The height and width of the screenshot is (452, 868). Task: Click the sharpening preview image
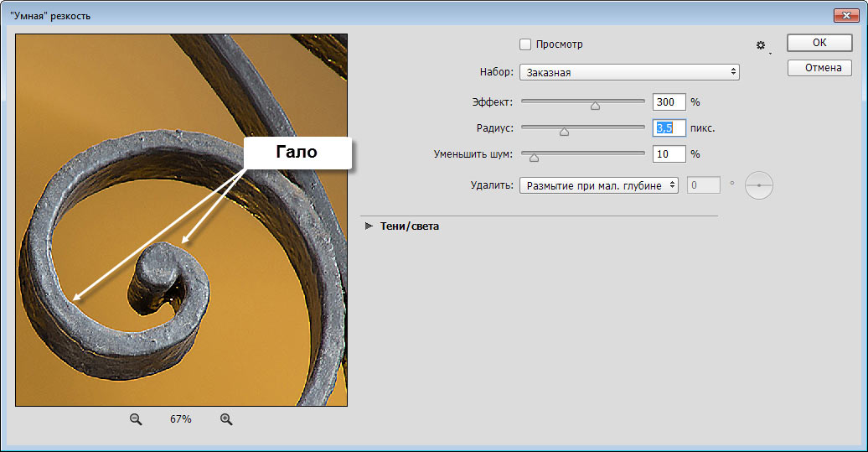(x=182, y=220)
